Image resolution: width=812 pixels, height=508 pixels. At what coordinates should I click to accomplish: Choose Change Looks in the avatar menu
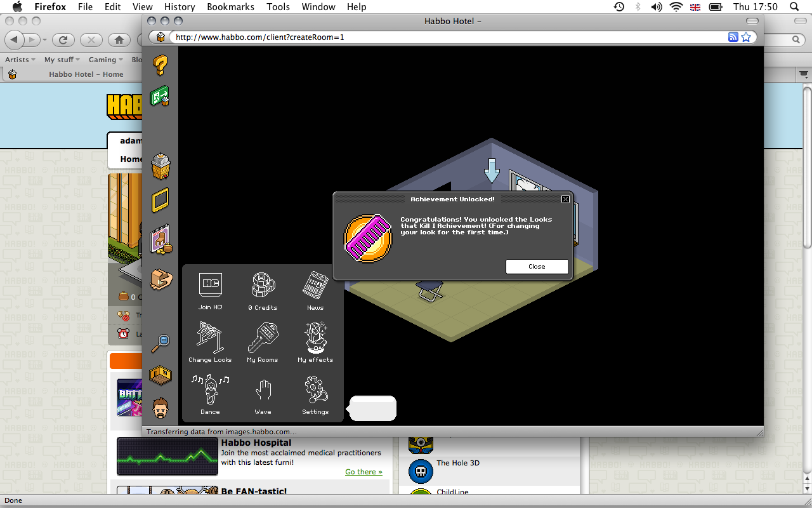click(x=210, y=343)
